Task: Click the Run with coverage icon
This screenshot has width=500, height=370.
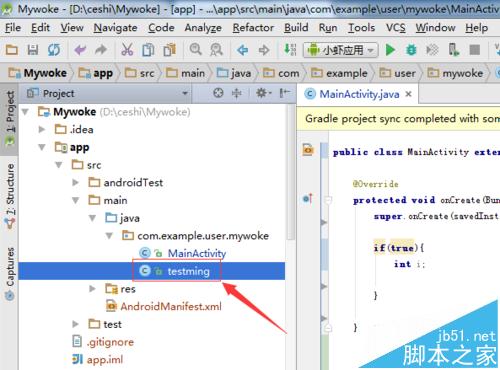Action: tap(432, 50)
